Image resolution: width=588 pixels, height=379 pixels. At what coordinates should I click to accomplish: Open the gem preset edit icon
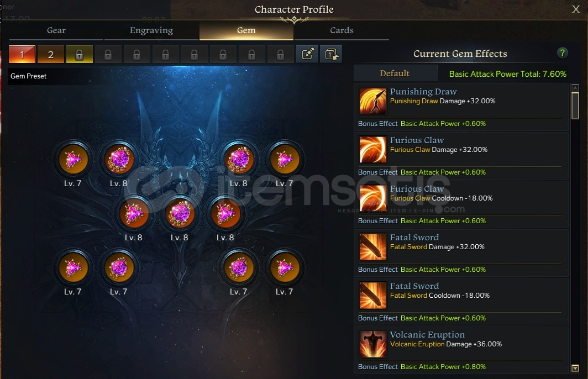[307, 54]
